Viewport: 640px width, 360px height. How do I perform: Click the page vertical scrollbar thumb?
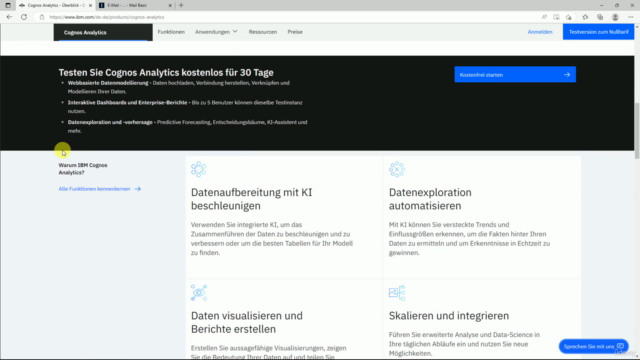click(637, 131)
